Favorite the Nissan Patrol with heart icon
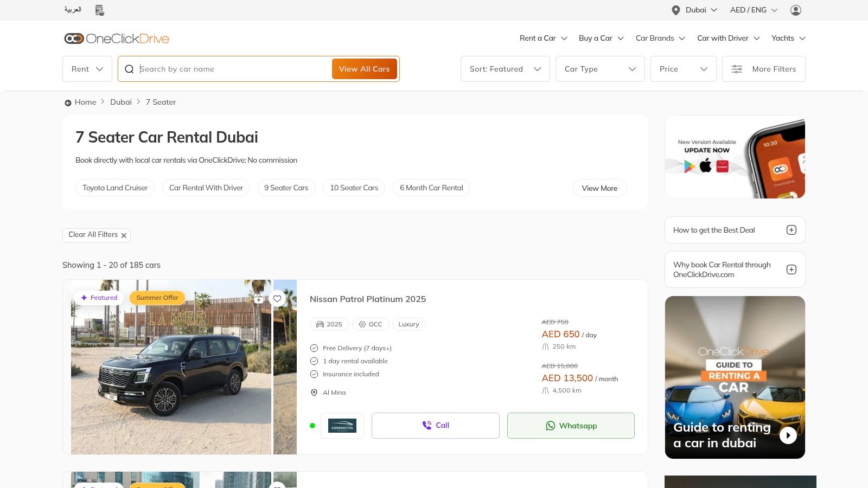The height and width of the screenshot is (488, 868). [x=277, y=299]
